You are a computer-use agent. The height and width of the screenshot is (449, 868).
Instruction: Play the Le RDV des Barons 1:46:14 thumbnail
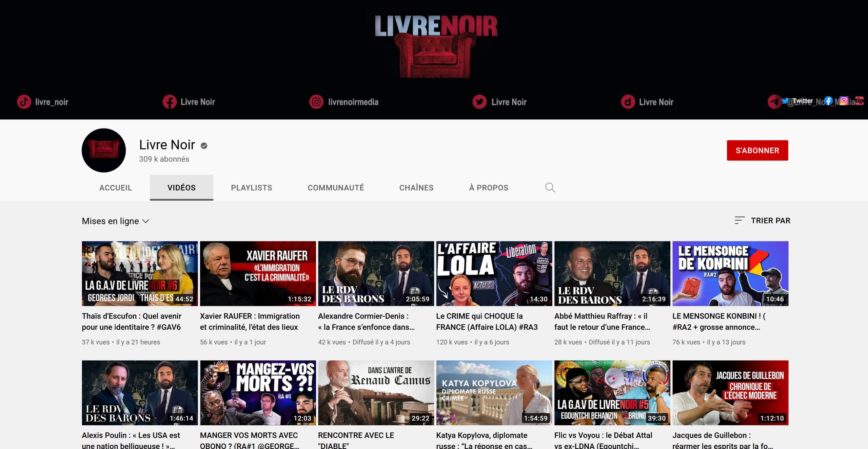point(140,393)
